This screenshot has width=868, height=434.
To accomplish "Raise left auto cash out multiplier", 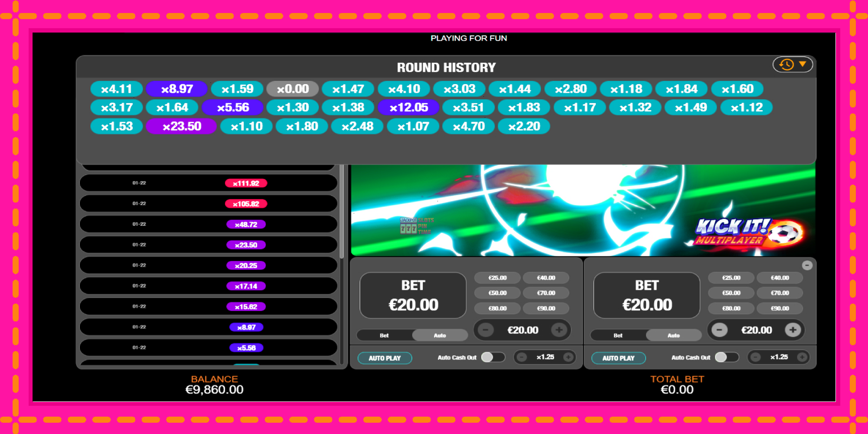I will pyautogui.click(x=568, y=357).
